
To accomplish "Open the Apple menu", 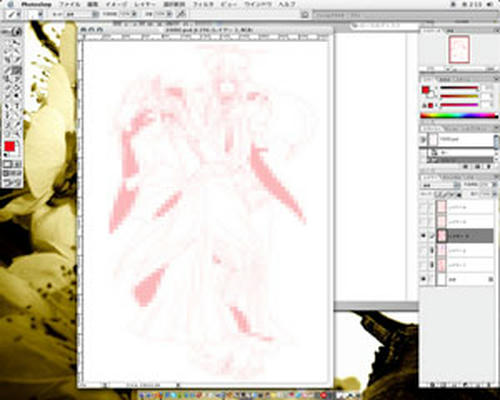I will pos(10,5).
